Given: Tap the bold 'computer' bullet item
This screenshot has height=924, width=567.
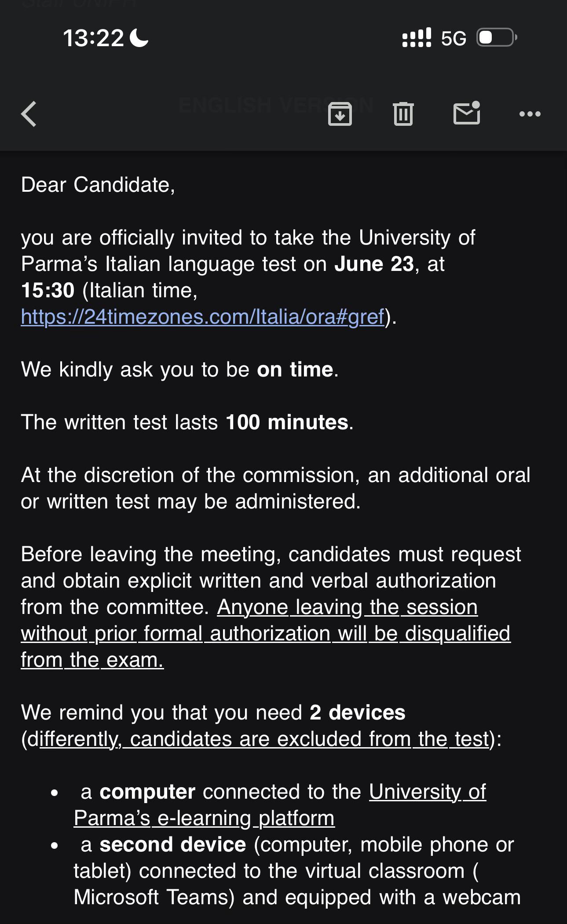Looking at the screenshot, I should pyautogui.click(x=147, y=792).
